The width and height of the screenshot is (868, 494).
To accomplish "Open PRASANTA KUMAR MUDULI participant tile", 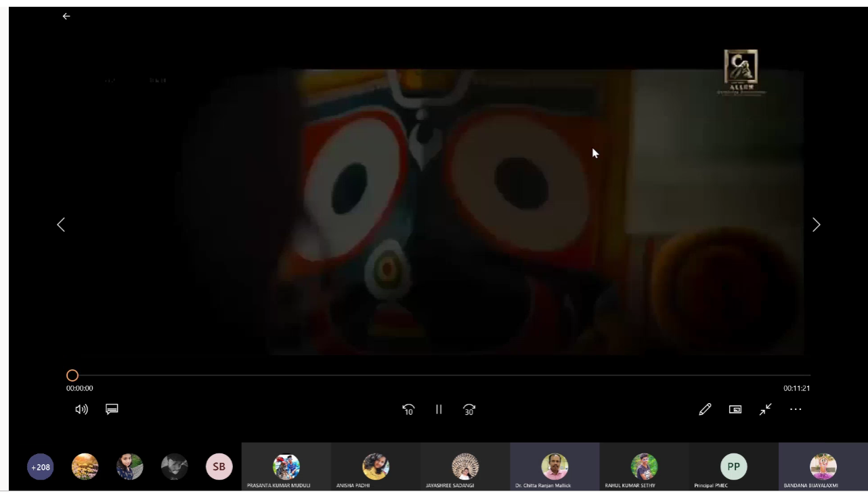I will pos(286,466).
